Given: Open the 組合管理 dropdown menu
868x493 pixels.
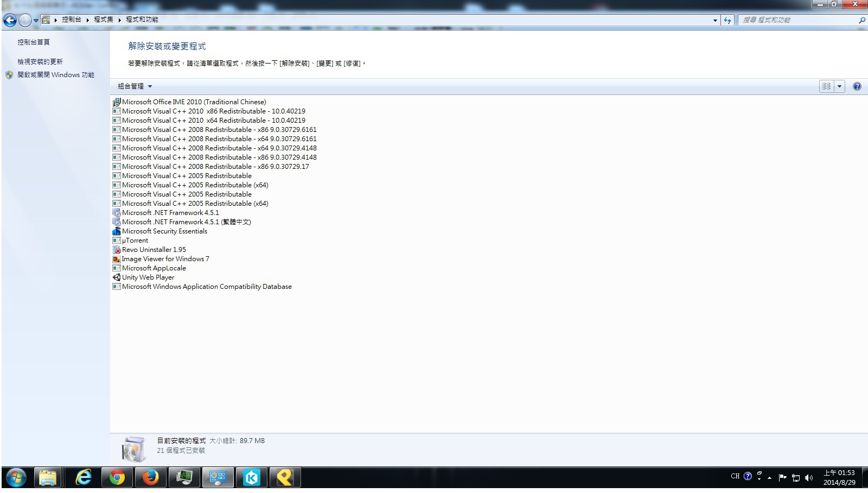Looking at the screenshot, I should click(135, 86).
